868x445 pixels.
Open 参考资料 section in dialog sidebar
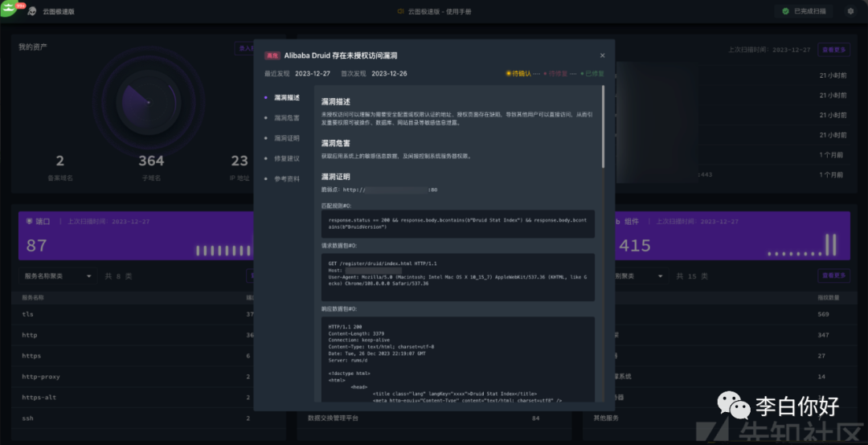pos(287,179)
